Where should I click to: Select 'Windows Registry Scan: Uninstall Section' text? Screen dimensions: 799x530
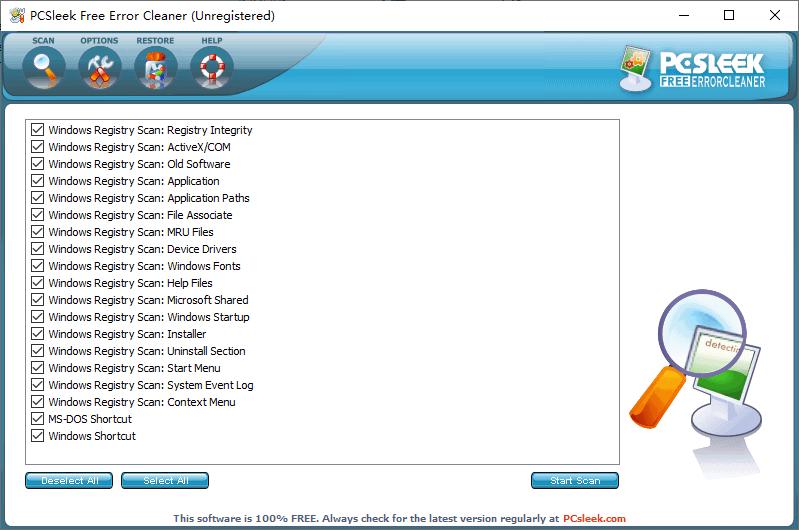coord(147,351)
